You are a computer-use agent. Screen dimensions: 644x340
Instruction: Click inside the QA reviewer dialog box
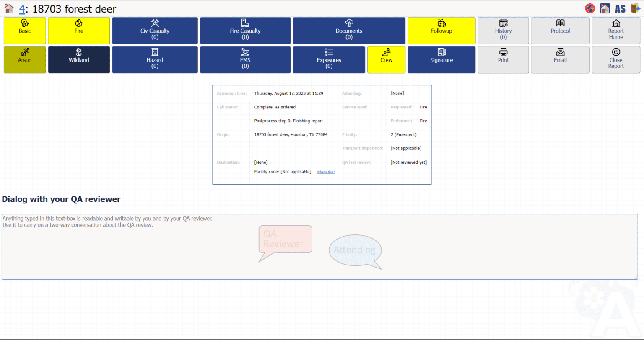point(319,247)
